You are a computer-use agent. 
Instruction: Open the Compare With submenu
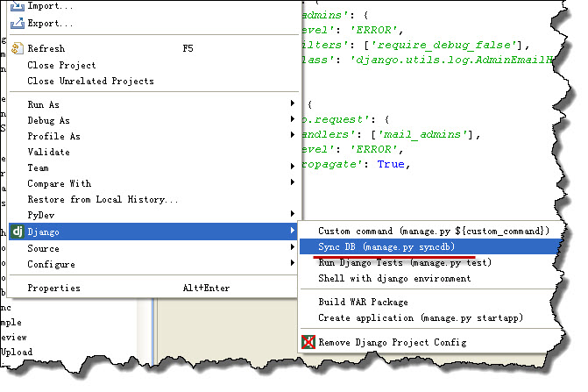point(153,183)
